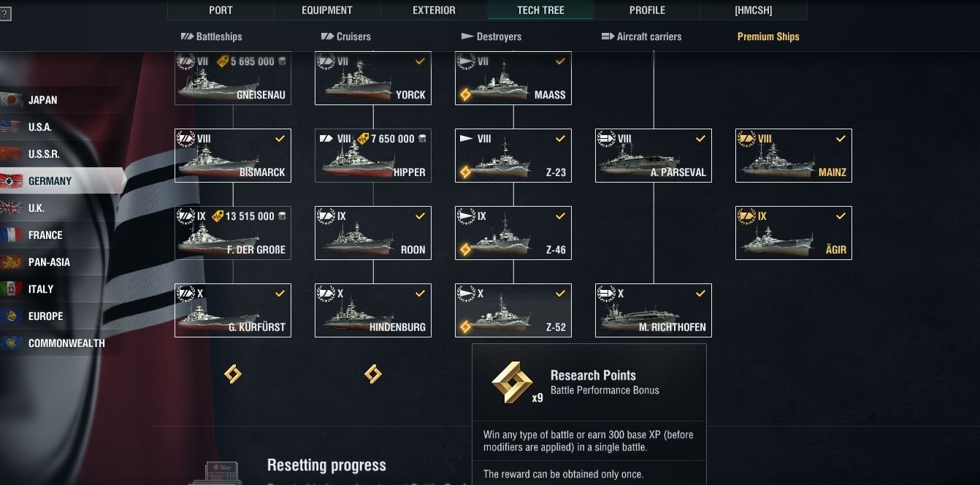Screen dimensions: 980x485
Task: Switch to the Equipment tab
Action: point(326,10)
